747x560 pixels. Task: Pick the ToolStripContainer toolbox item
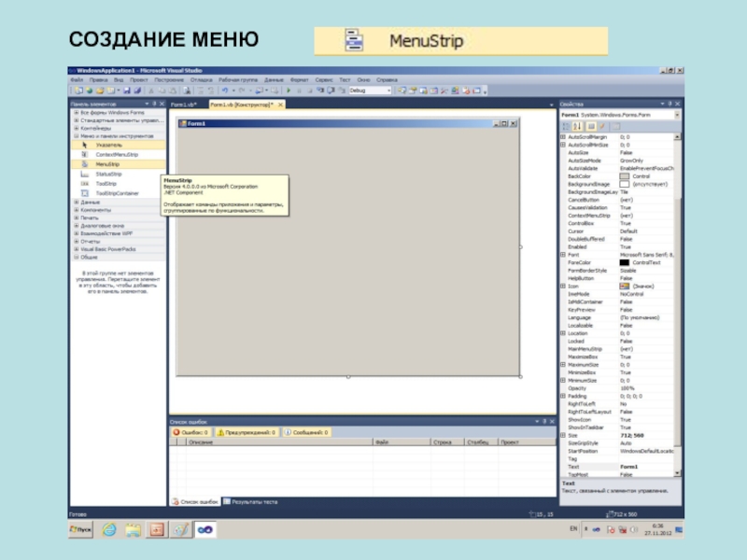pyautogui.click(x=116, y=193)
